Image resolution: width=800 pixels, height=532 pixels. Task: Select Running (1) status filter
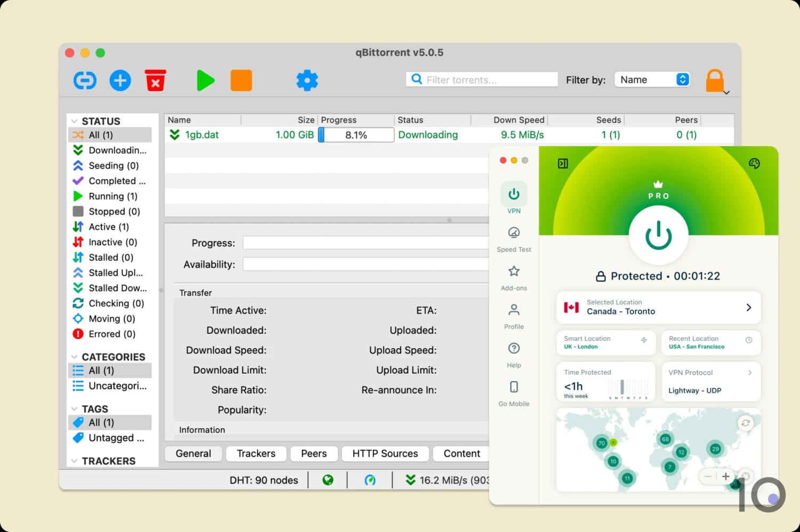[x=110, y=196]
